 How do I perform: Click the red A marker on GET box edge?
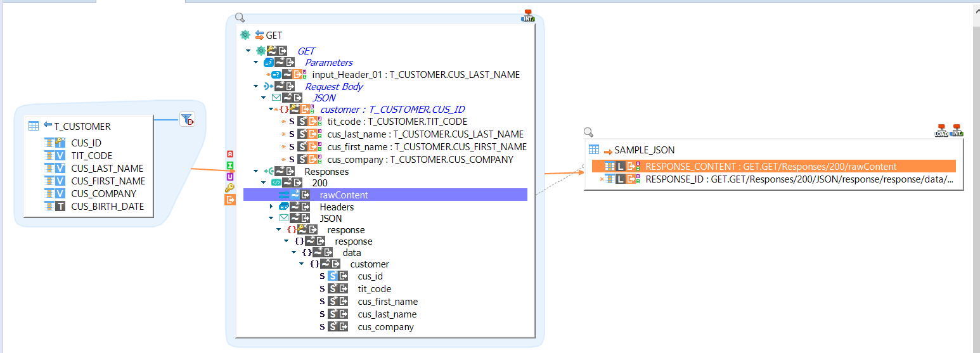tap(230, 153)
